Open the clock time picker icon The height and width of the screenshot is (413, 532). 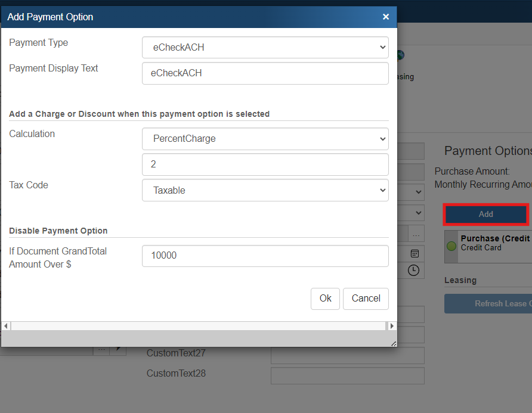pos(413,270)
